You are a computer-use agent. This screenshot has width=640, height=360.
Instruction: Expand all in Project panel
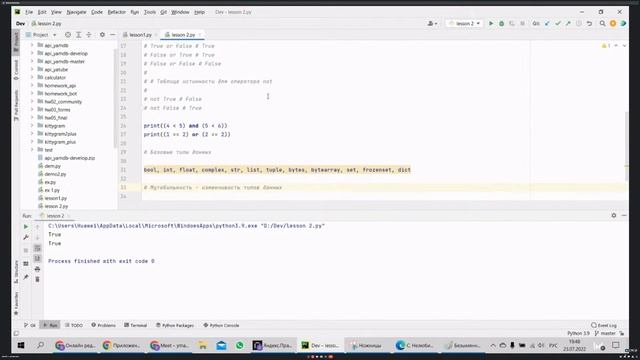(x=78, y=35)
